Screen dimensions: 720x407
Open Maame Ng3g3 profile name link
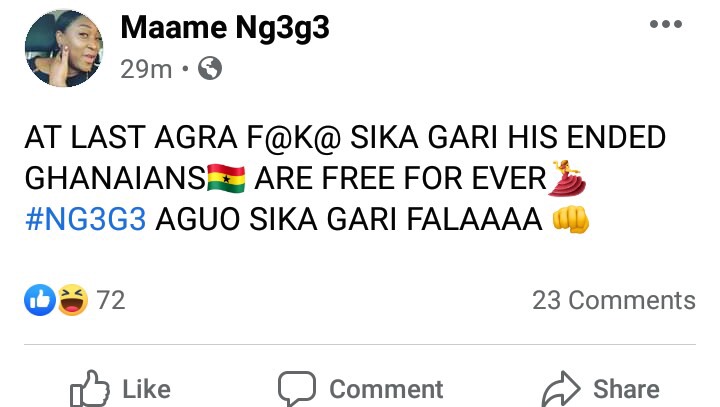click(x=225, y=28)
